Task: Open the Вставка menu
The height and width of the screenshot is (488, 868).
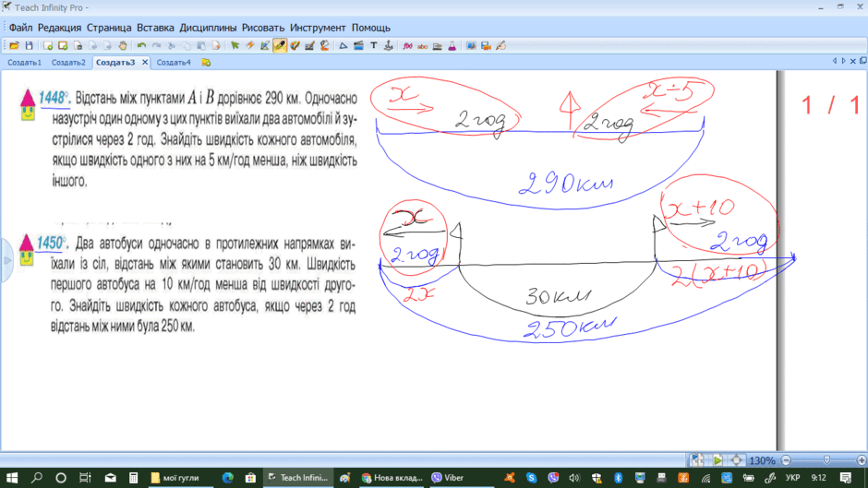Action: [155, 28]
